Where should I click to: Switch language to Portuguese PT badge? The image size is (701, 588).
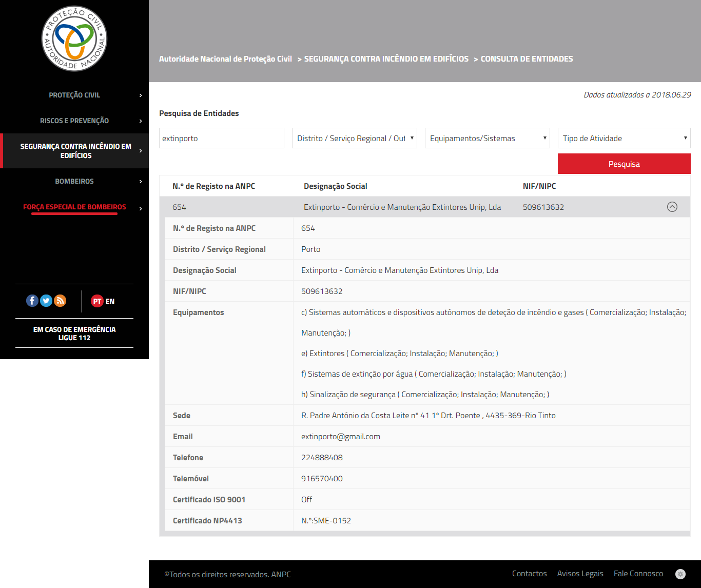[x=97, y=301]
